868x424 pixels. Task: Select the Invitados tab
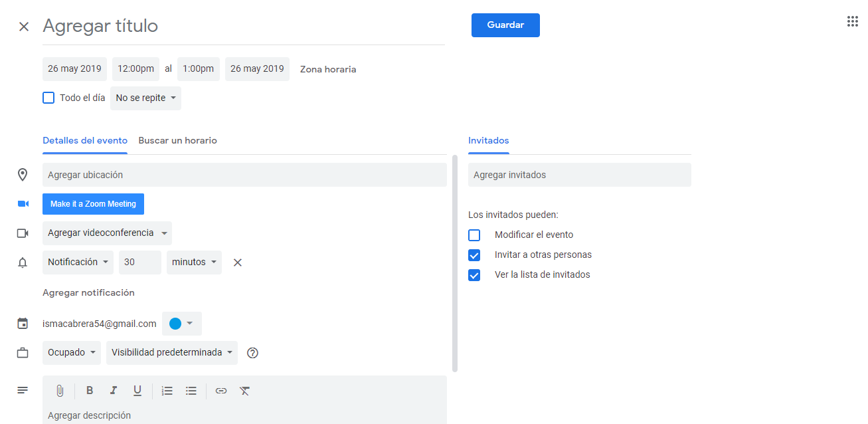pos(488,141)
